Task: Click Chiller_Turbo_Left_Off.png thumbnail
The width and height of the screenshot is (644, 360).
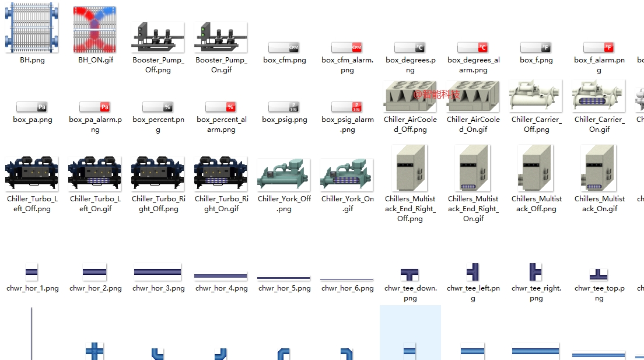Action: (x=32, y=174)
